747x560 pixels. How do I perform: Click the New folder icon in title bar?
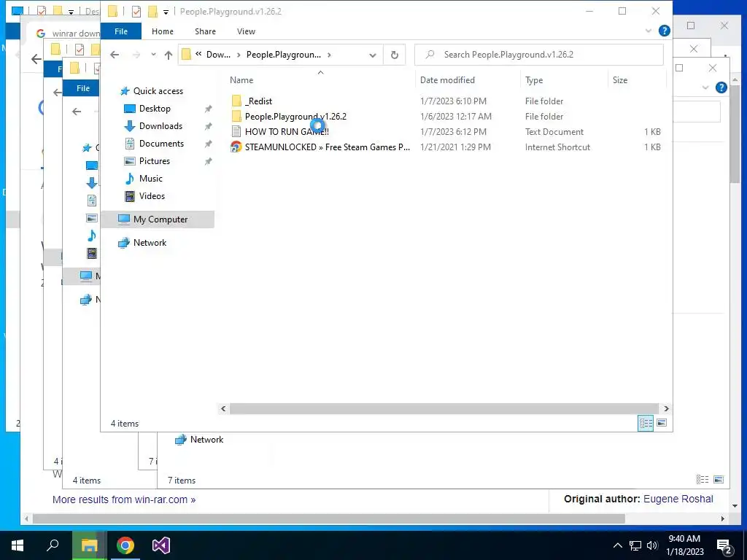tap(153, 12)
